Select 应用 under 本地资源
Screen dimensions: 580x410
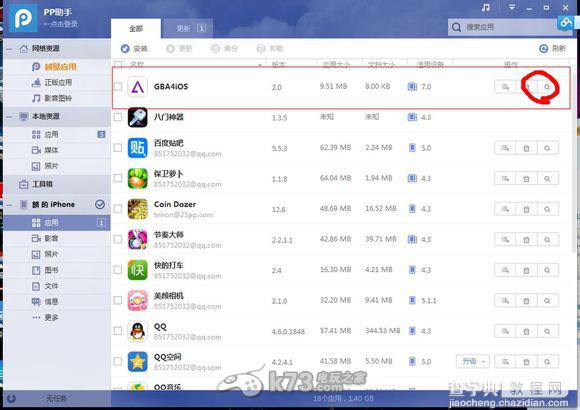pos(57,134)
